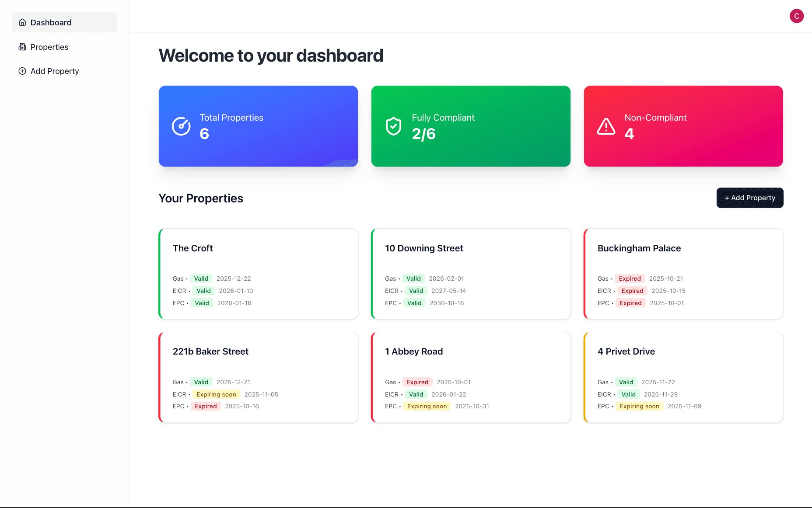
Task: Click the Expired badge on Buckingham Palace Gas
Action: (630, 278)
